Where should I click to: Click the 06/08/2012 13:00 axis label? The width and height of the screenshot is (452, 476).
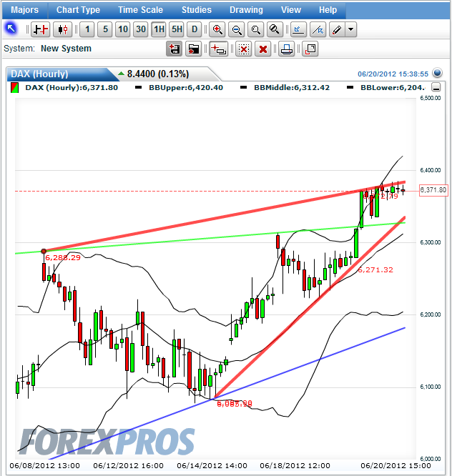coord(44,466)
